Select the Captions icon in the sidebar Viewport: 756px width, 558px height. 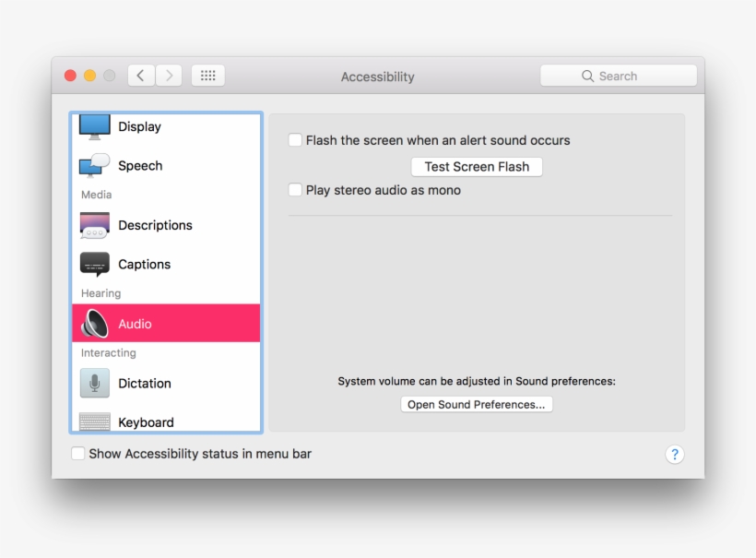(x=94, y=264)
